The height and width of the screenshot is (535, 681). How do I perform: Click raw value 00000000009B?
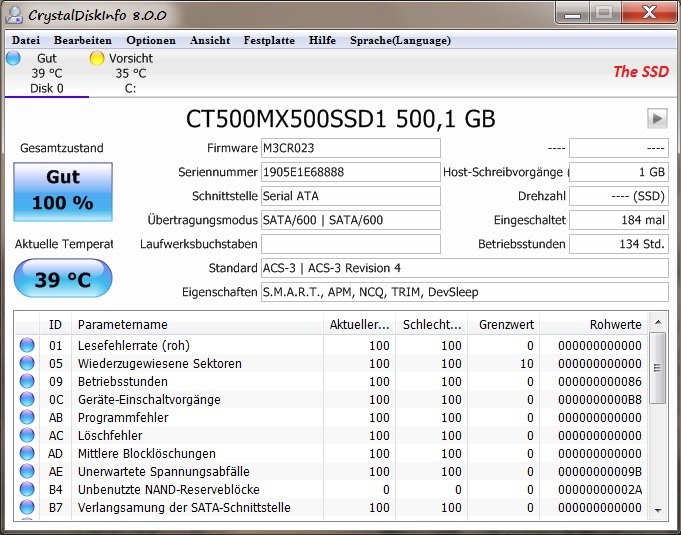pyautogui.click(x=599, y=471)
